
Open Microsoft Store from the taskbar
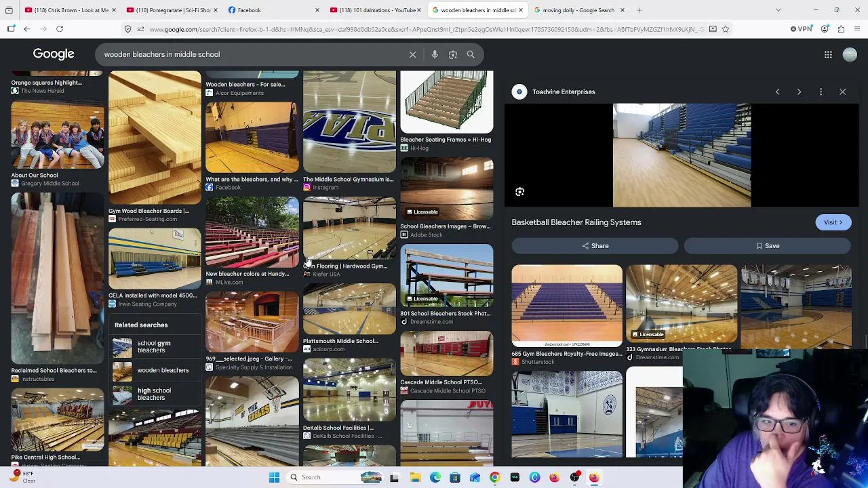pyautogui.click(x=454, y=477)
